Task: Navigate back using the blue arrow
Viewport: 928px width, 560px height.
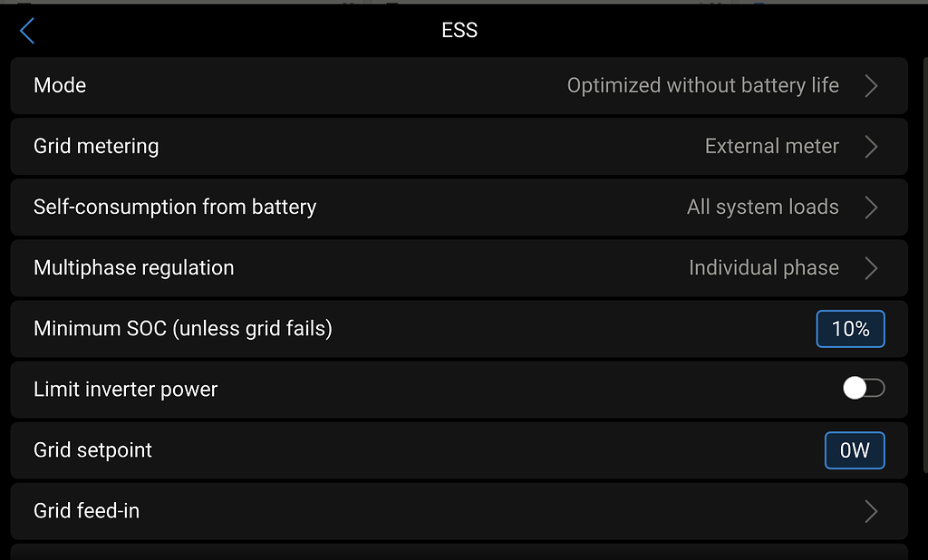Action: pyautogui.click(x=27, y=30)
